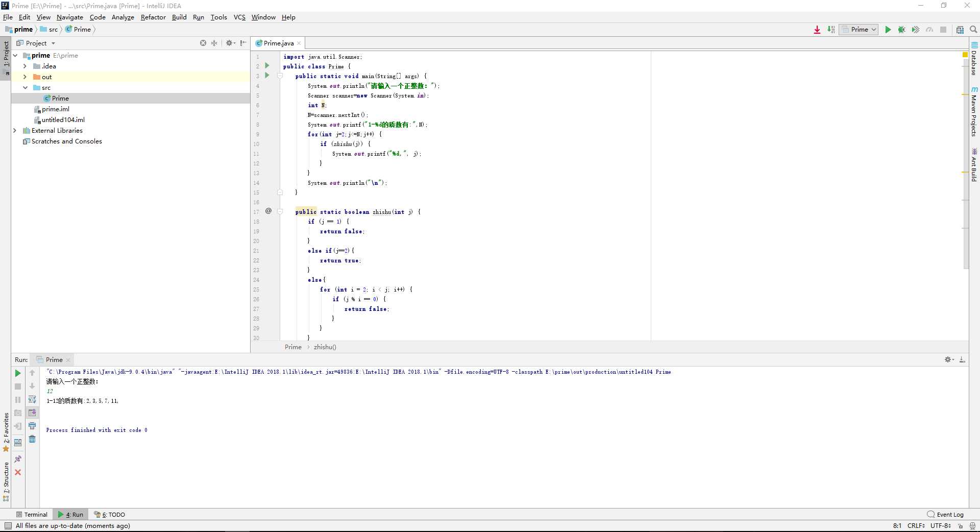Open Maven Projects side panel

pos(974,112)
